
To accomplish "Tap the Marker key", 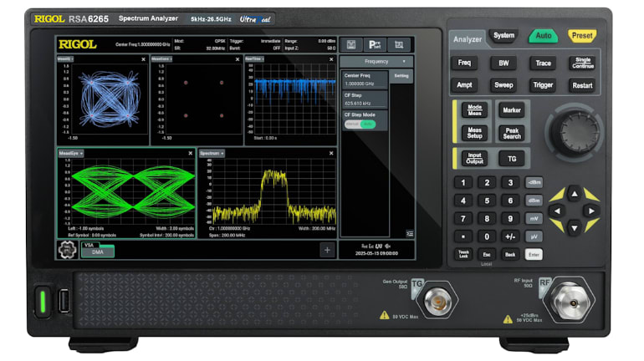I will (512, 110).
